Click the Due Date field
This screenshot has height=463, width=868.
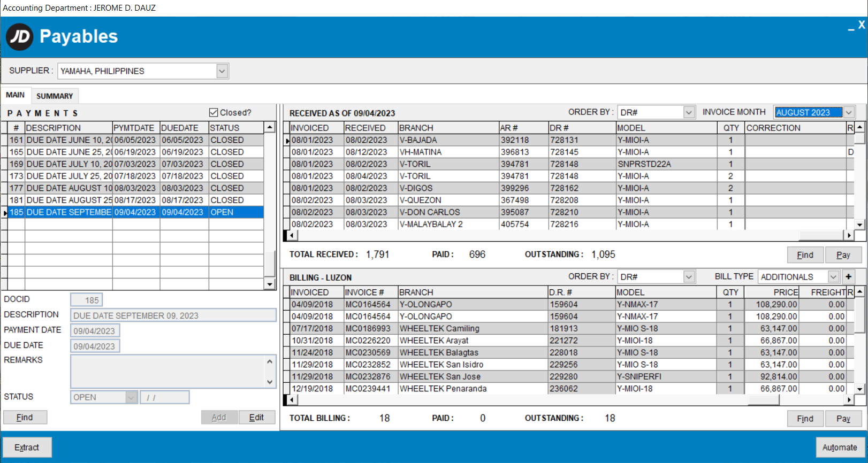pos(95,346)
